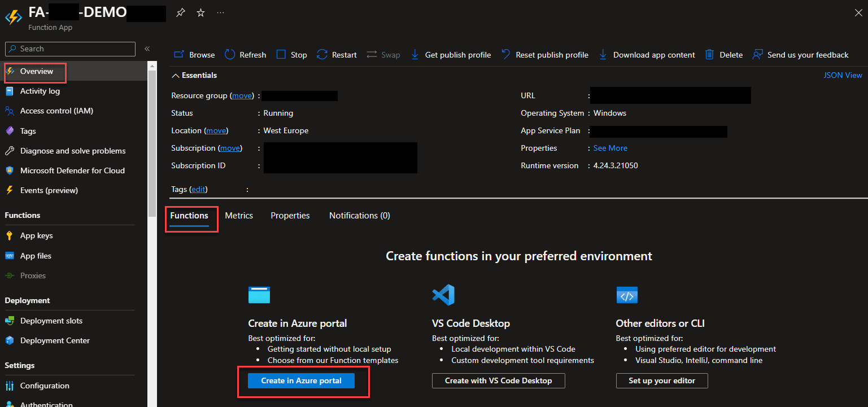Click Create in Azure portal button

coord(301,380)
